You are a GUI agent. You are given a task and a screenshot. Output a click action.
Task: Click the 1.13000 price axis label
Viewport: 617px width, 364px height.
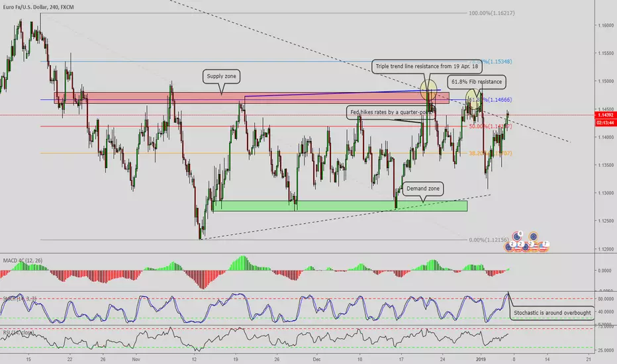pos(606,193)
